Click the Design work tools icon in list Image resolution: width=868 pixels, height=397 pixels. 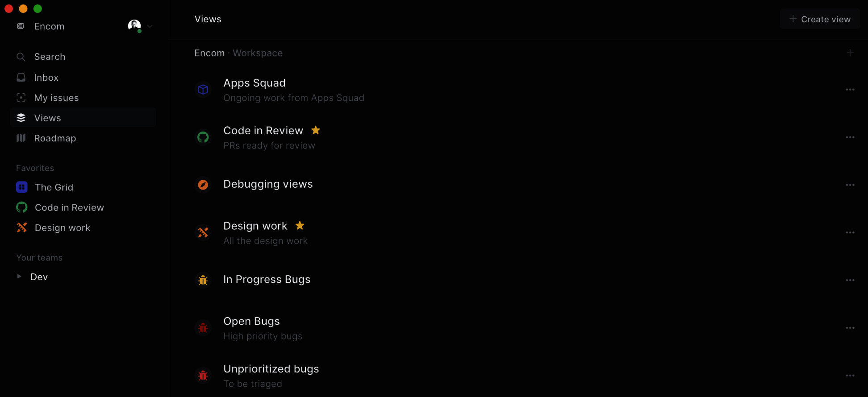[x=203, y=232]
